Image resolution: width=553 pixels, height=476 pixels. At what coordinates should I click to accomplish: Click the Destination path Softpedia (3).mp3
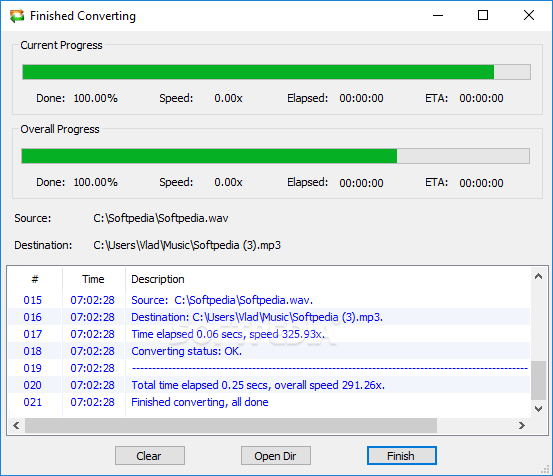coord(187,245)
